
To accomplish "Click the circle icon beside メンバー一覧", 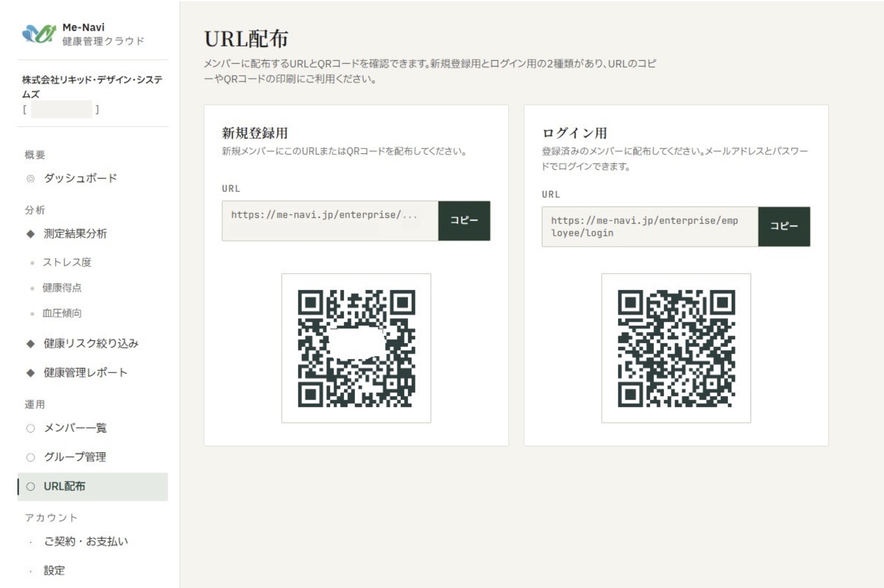I will [31, 428].
